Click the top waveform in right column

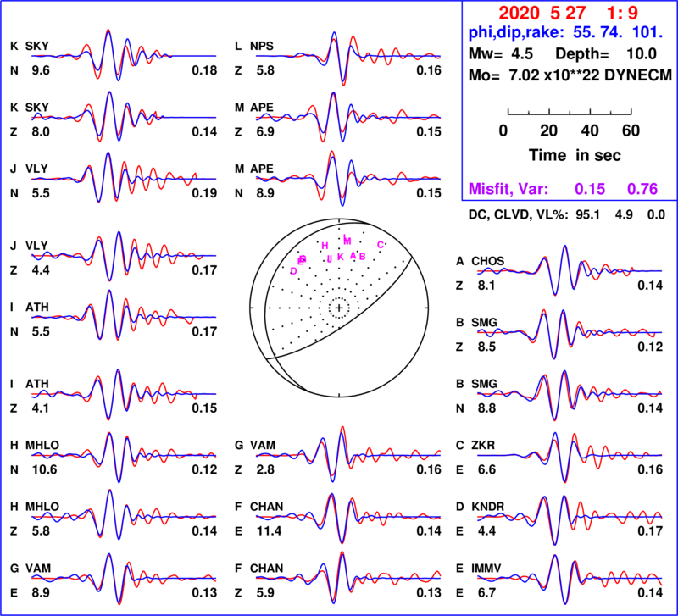tap(569, 270)
